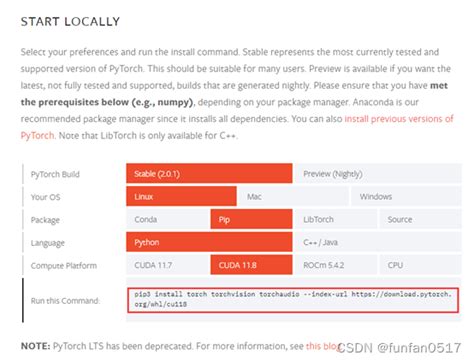The height and width of the screenshot is (361, 474).
Task: Click the Run this Command label
Action: (x=65, y=301)
